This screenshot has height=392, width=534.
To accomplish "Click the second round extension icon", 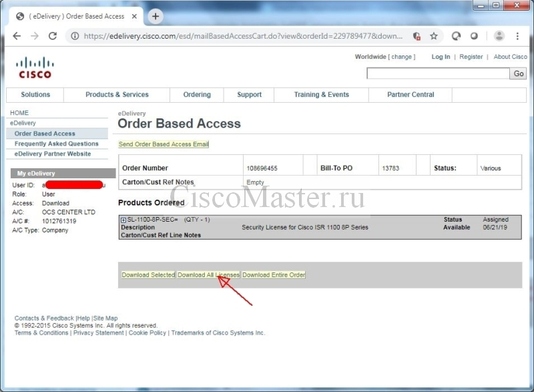I will pos(474,36).
